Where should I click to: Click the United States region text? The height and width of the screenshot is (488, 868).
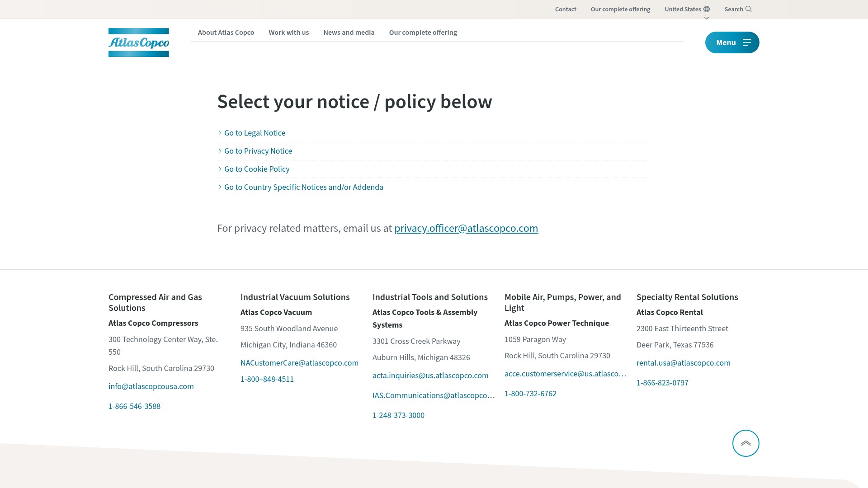pos(683,9)
